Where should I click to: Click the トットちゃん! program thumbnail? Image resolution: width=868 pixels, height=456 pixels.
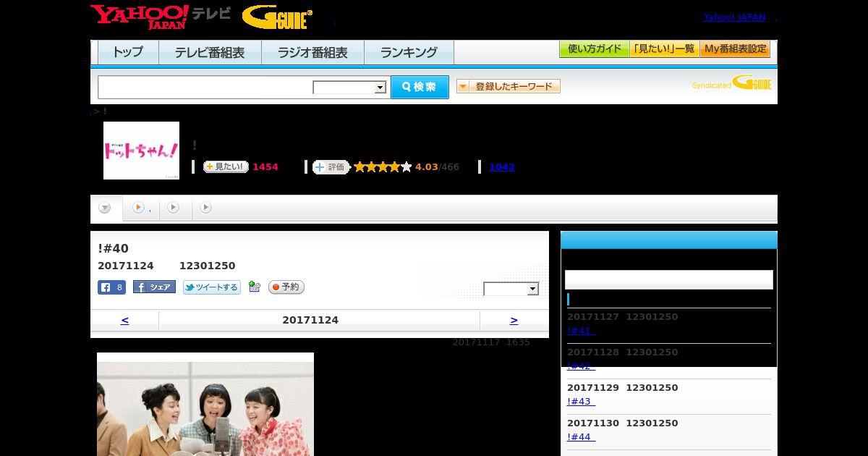[141, 151]
